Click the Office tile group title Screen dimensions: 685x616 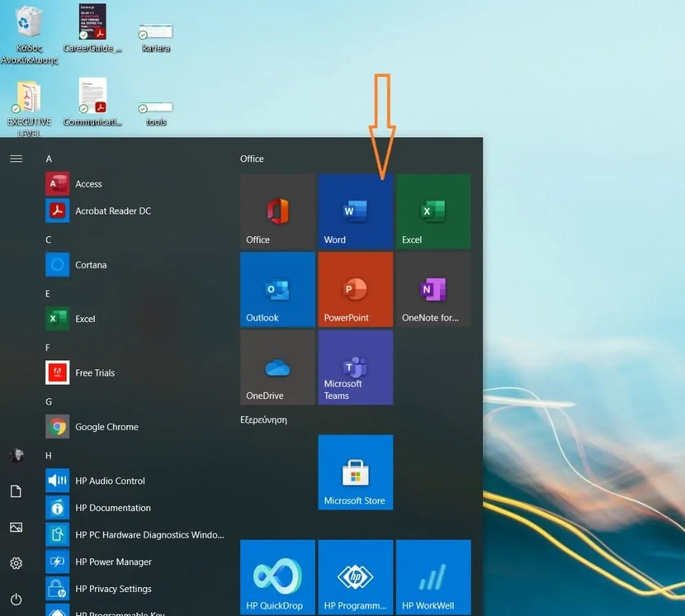coord(252,159)
